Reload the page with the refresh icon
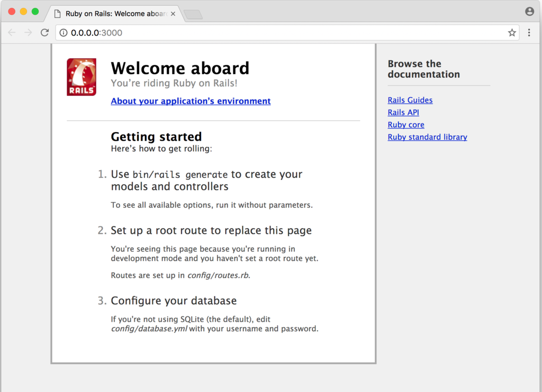The height and width of the screenshot is (392, 542). 44,32
